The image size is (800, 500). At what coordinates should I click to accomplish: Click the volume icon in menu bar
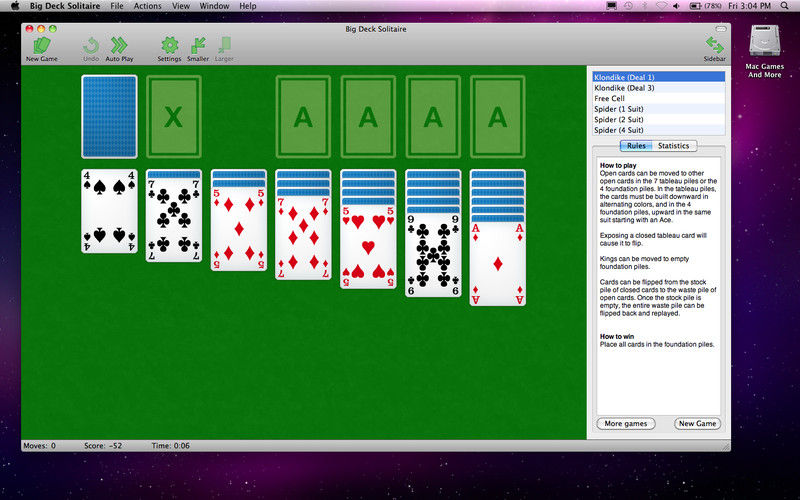point(677,6)
